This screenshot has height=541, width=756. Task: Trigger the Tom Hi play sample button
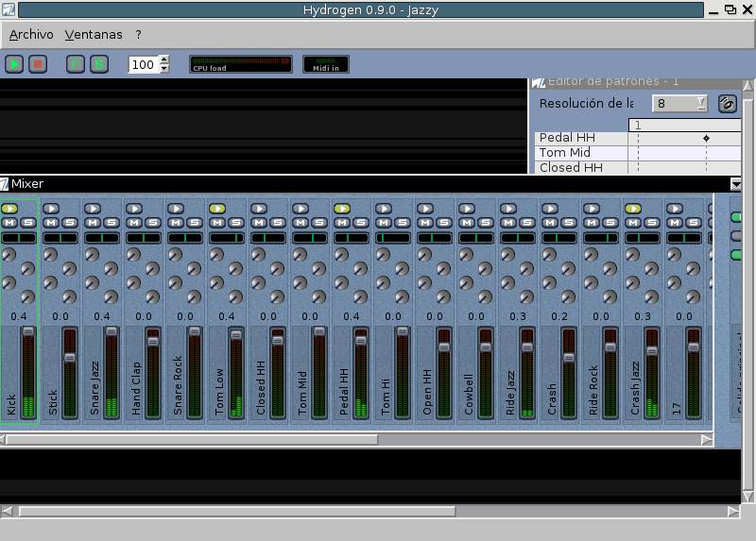click(x=384, y=209)
